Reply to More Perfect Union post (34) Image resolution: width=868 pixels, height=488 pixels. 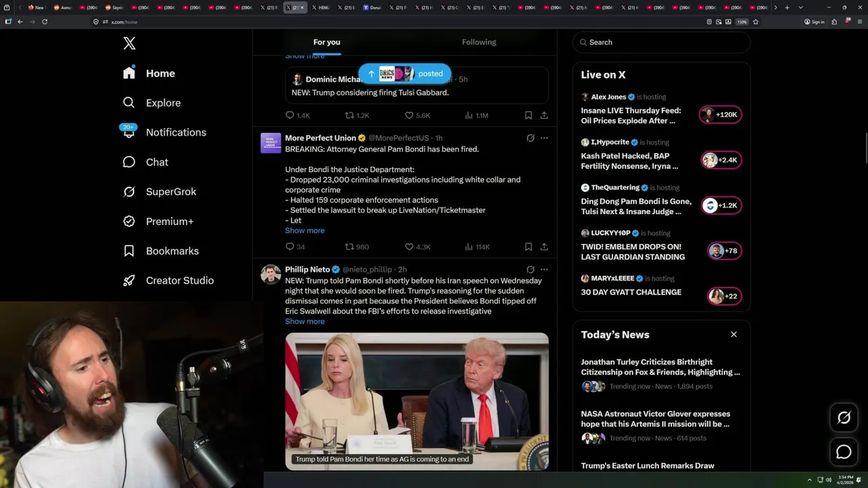(295, 247)
